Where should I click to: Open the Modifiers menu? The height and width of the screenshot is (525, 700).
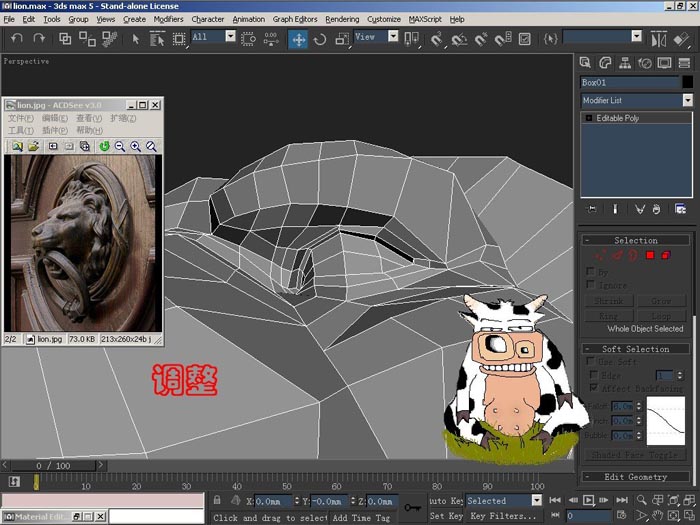(x=168, y=19)
